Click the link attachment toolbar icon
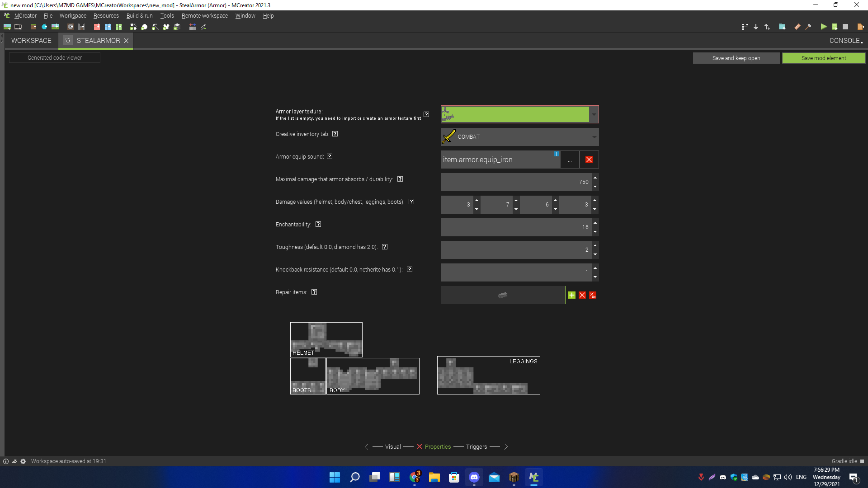 tap(203, 27)
